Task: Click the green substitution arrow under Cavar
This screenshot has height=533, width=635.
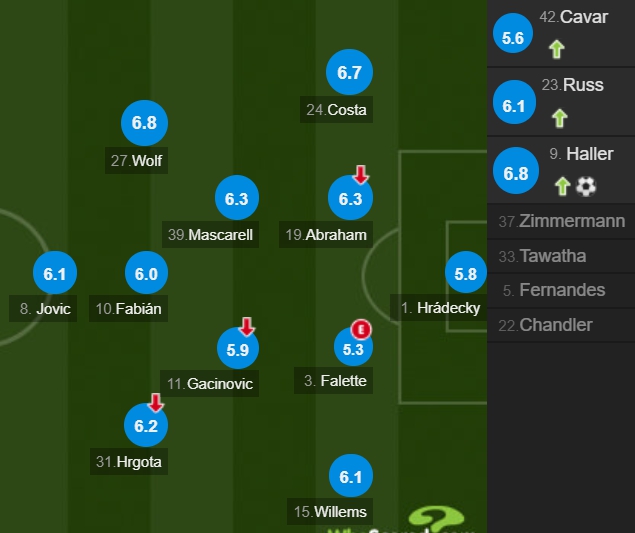Action: (556, 49)
